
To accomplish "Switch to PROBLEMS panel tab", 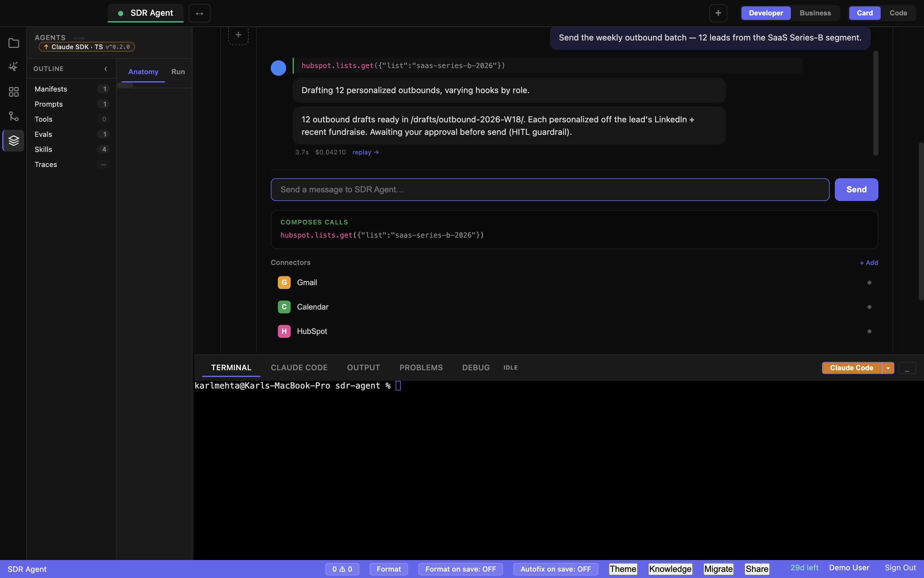I will pyautogui.click(x=421, y=368).
